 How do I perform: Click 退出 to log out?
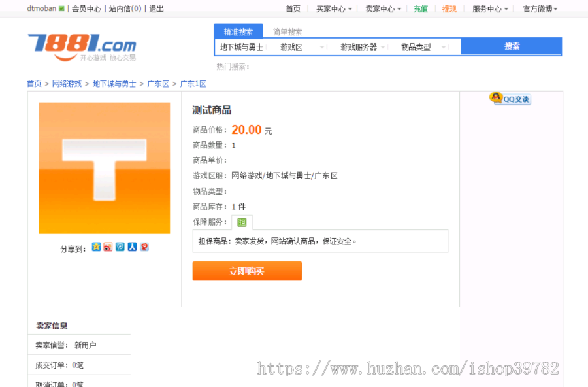pos(156,9)
